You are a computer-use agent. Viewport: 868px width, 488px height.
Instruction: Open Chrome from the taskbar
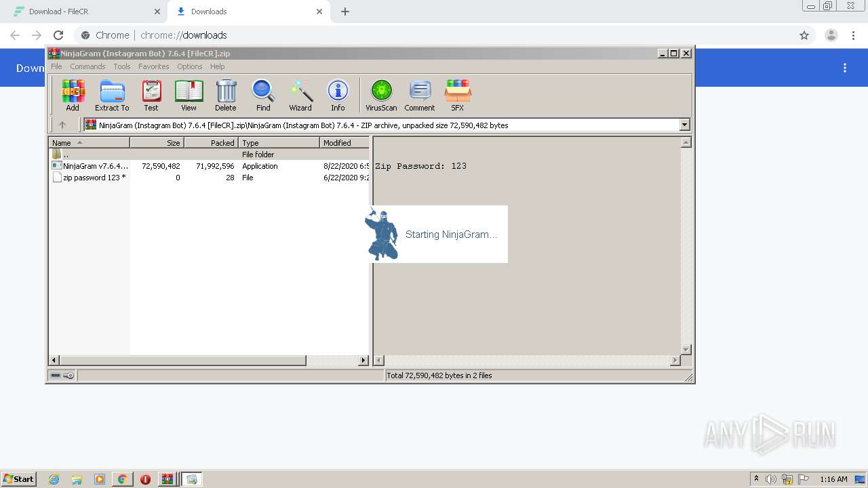(122, 479)
